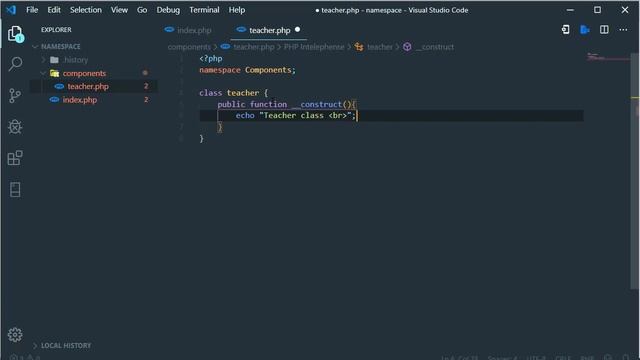The height and width of the screenshot is (360, 640).
Task: Click the problem count badge on teacher.php
Action: tap(146, 86)
